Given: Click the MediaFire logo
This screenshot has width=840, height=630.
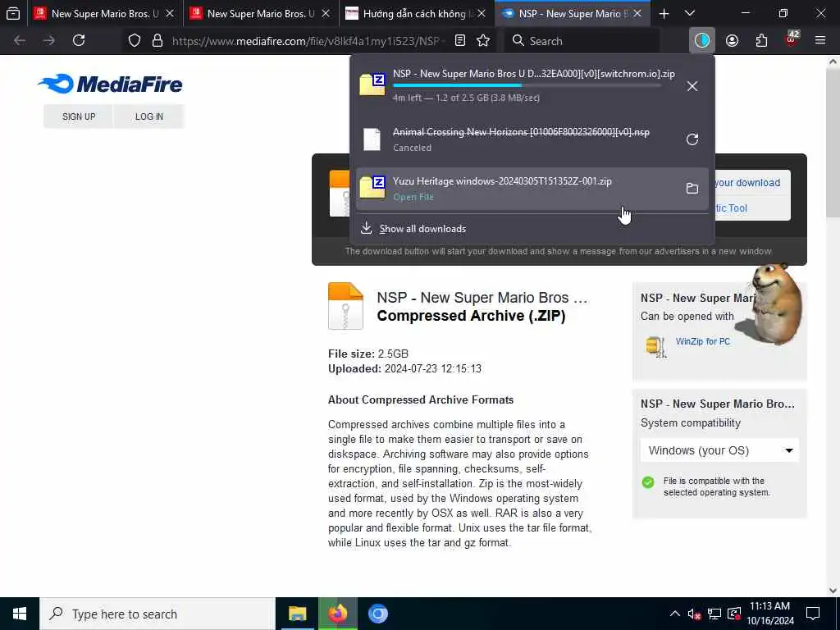Looking at the screenshot, I should click(x=111, y=84).
